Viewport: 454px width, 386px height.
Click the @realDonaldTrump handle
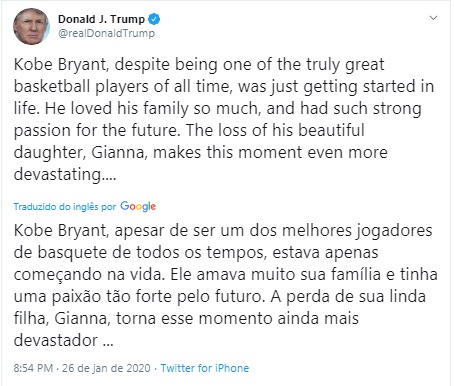click(x=106, y=33)
